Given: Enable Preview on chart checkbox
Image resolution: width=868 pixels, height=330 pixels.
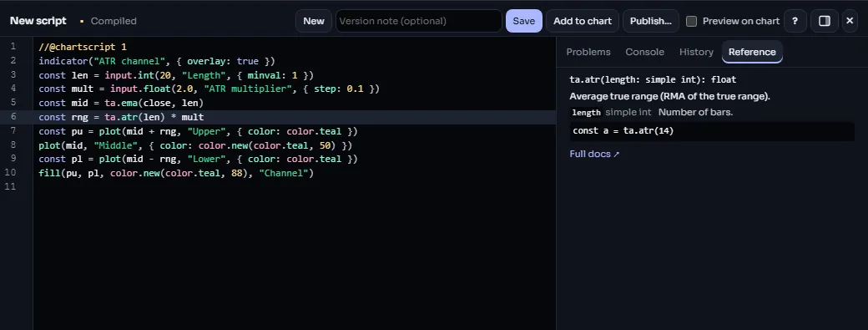Looking at the screenshot, I should point(691,21).
